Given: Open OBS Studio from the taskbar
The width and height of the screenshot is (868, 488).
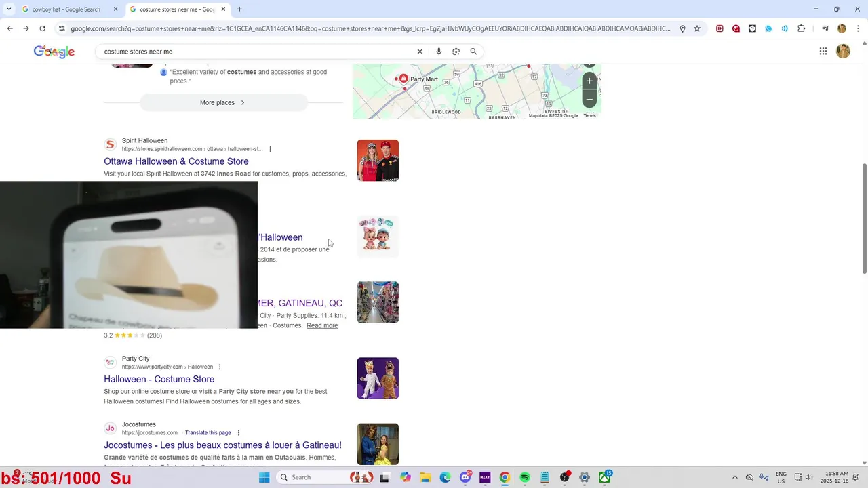Looking at the screenshot, I should (x=565, y=477).
